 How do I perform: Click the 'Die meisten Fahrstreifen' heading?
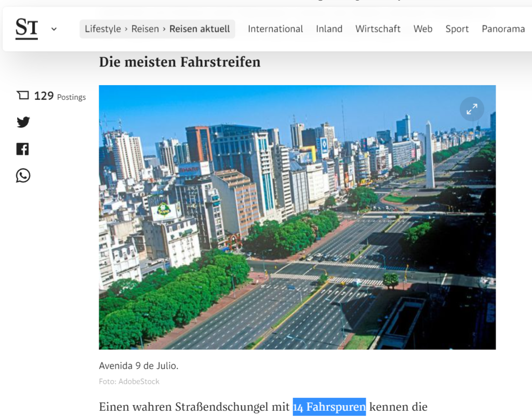(180, 62)
